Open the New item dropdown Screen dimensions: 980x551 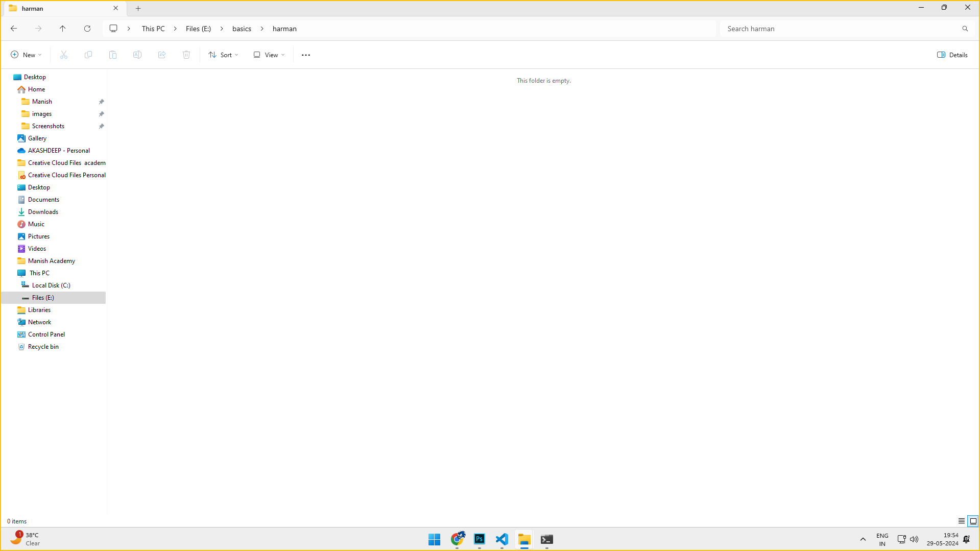click(26, 55)
